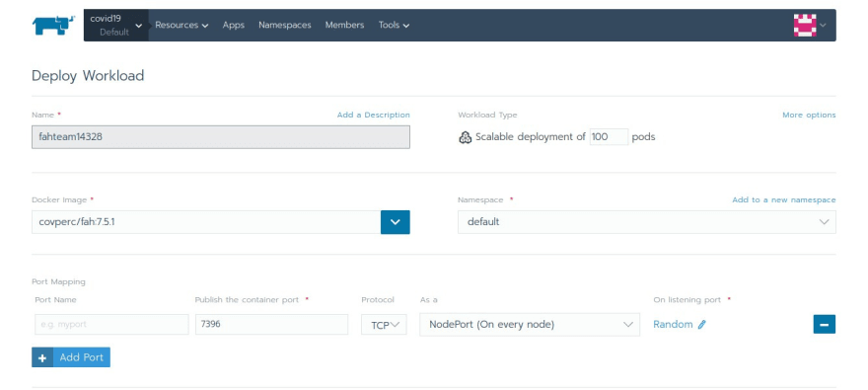Open the covid19 Default project switcher
Image resolution: width=868 pixels, height=390 pixels.
pyautogui.click(x=115, y=25)
